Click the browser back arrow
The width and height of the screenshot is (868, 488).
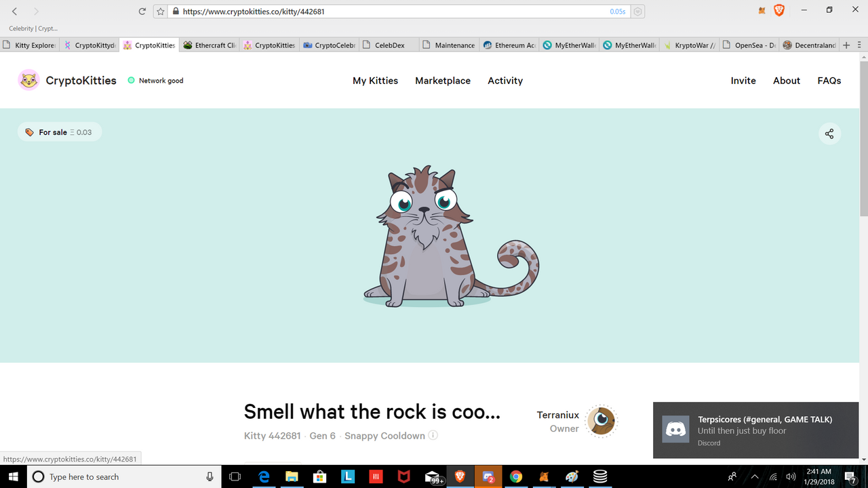14,12
